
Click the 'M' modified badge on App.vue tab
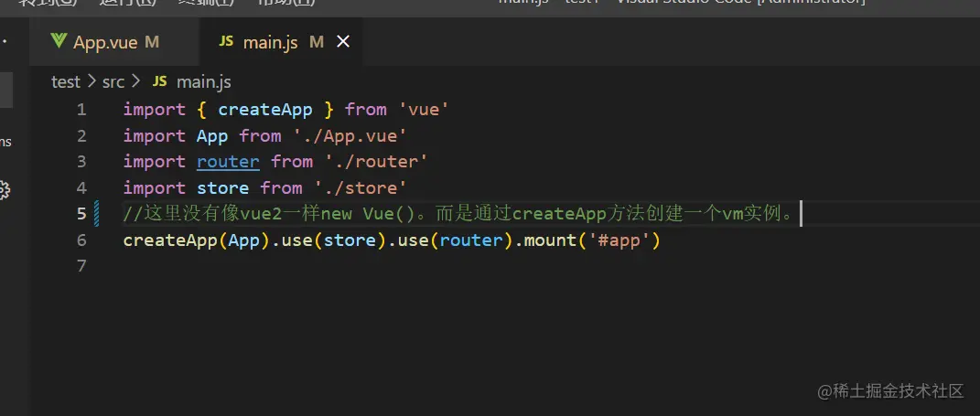(152, 42)
